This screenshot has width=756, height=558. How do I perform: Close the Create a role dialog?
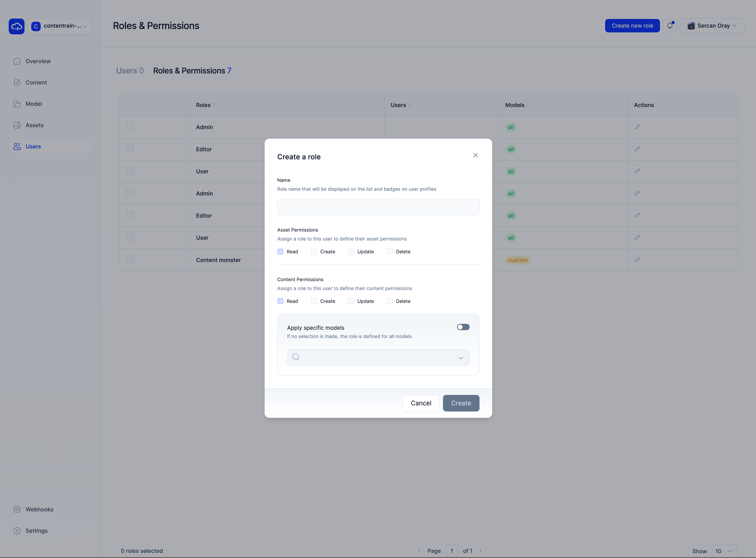[x=475, y=155]
